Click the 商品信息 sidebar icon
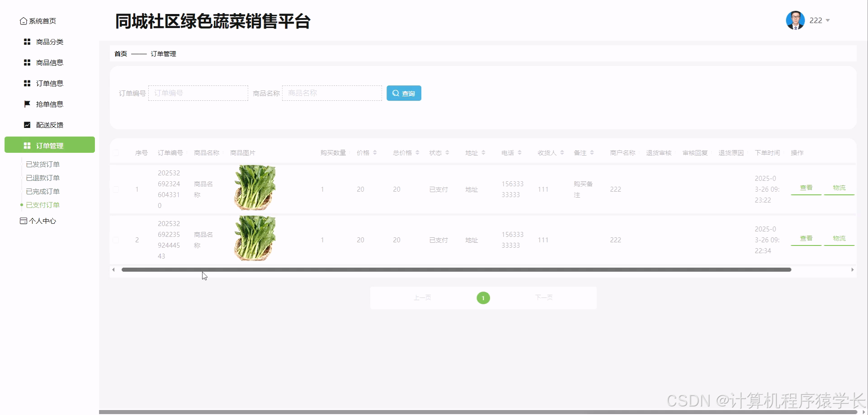Image resolution: width=868 pixels, height=415 pixels. (x=27, y=62)
